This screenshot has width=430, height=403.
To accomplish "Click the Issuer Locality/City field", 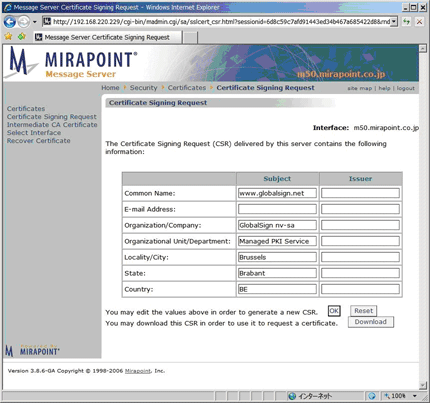I will point(360,257).
